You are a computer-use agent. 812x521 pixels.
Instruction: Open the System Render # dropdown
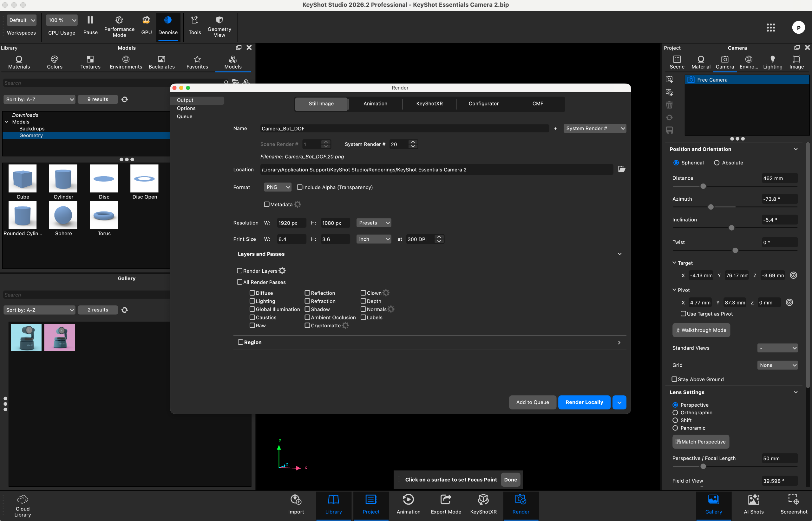595,128
